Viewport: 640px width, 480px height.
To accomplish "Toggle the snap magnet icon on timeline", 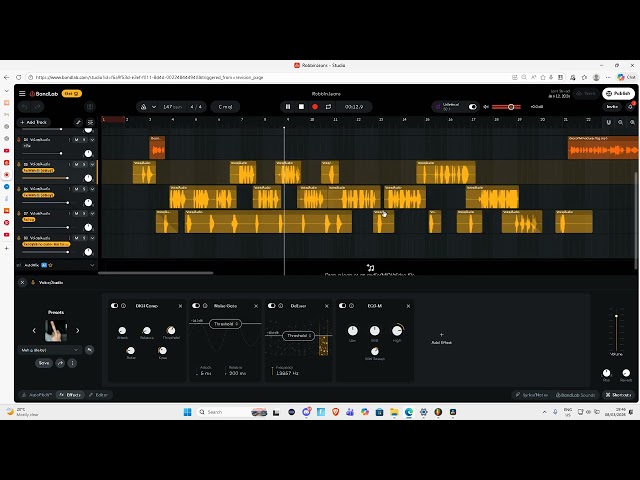I will pos(609,122).
